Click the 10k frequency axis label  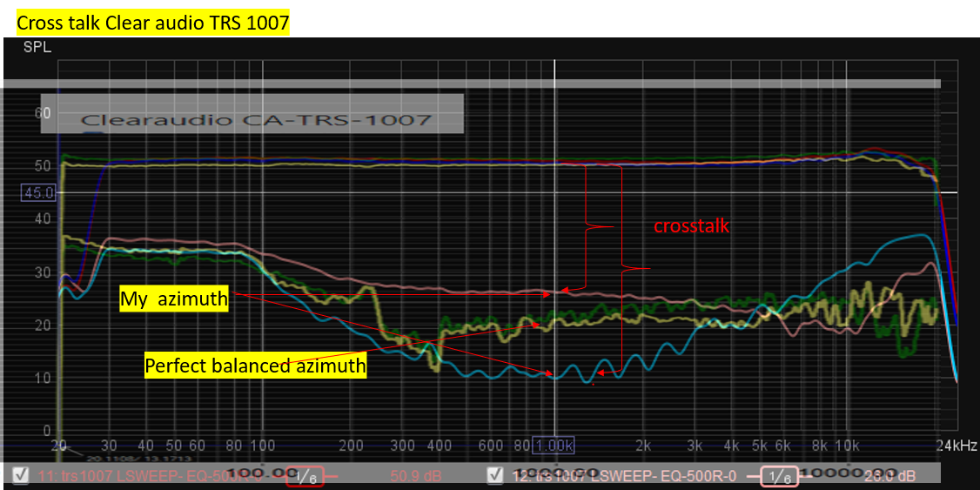click(x=846, y=446)
